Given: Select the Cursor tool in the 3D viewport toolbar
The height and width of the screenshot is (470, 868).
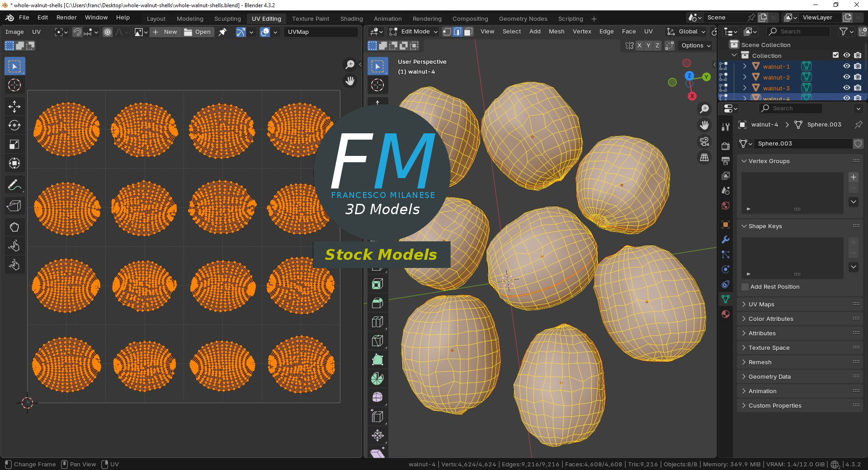Looking at the screenshot, I should point(377,85).
